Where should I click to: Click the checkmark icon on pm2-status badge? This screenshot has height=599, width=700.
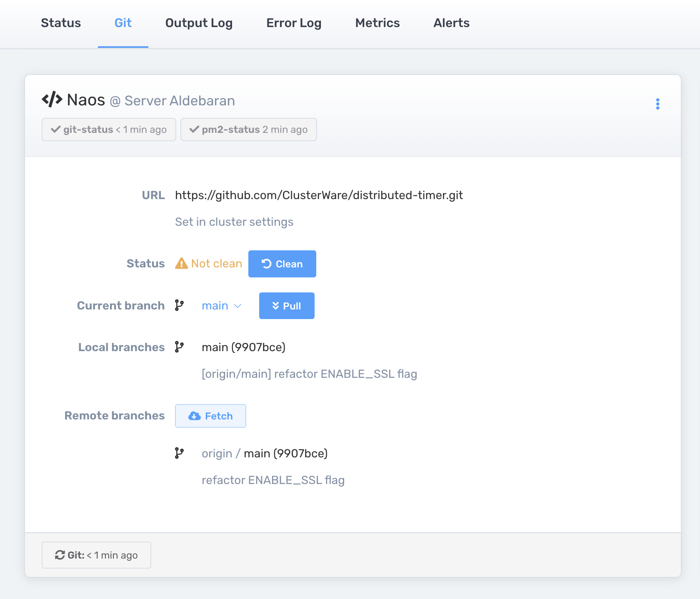tap(194, 130)
